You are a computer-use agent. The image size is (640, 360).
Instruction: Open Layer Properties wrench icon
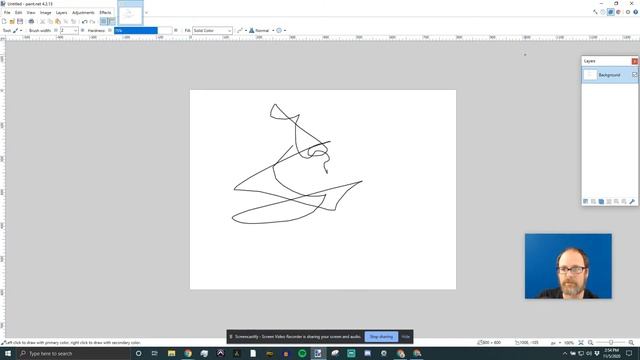632,202
